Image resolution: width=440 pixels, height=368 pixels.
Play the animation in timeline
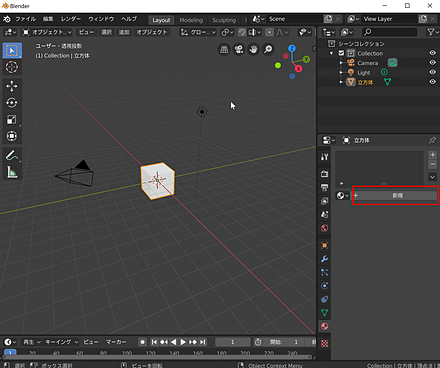tap(183, 342)
